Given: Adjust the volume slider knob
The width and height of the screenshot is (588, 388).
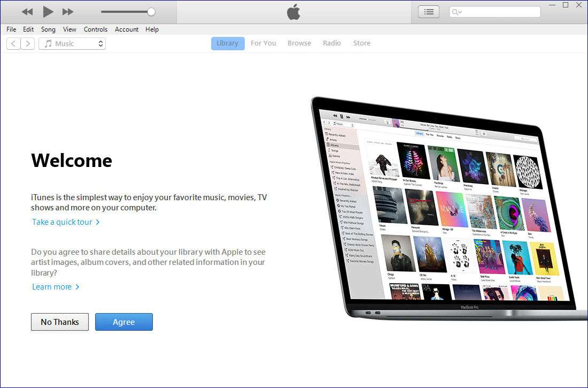Looking at the screenshot, I should pos(151,12).
